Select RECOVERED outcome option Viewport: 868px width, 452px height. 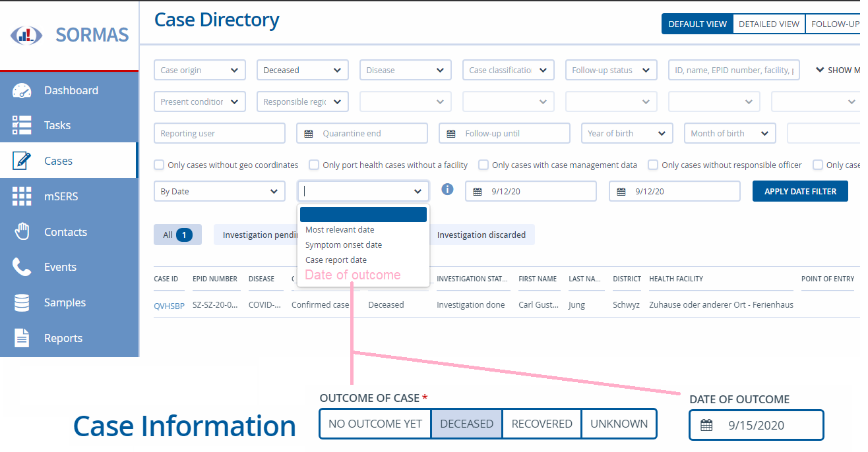click(x=542, y=424)
